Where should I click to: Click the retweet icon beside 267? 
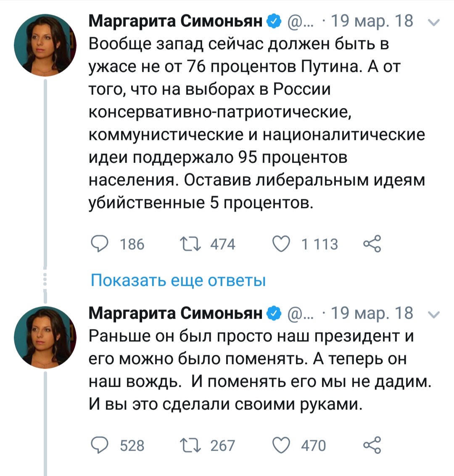[190, 445]
